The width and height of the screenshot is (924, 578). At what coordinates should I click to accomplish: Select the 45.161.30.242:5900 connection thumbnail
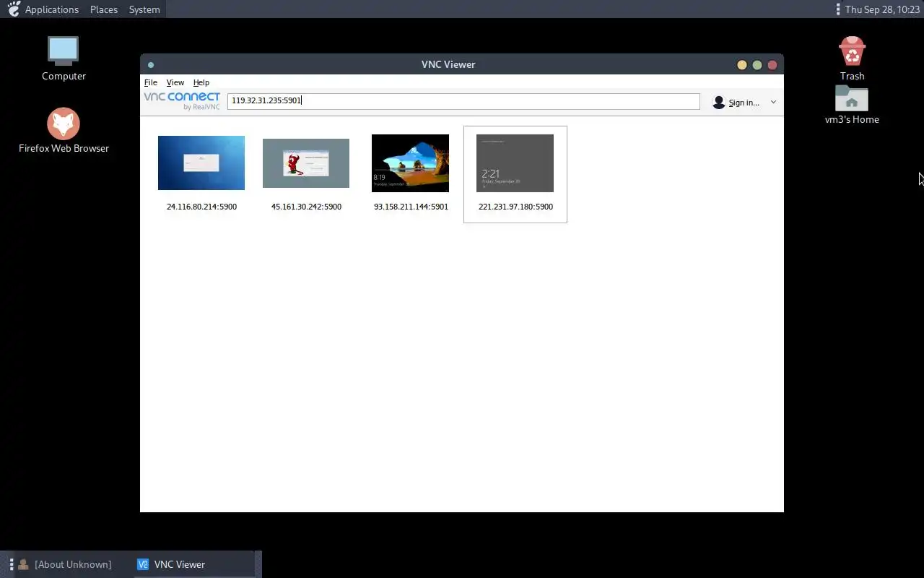pyautogui.click(x=306, y=163)
